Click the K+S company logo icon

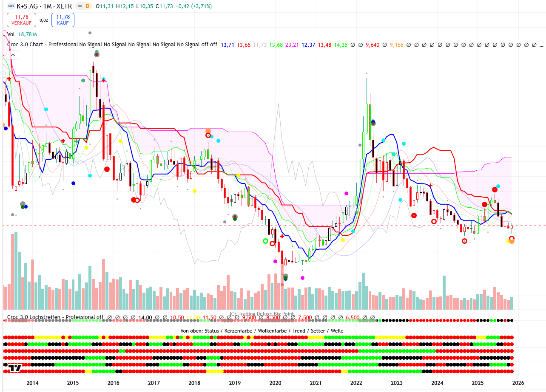click(11, 6)
